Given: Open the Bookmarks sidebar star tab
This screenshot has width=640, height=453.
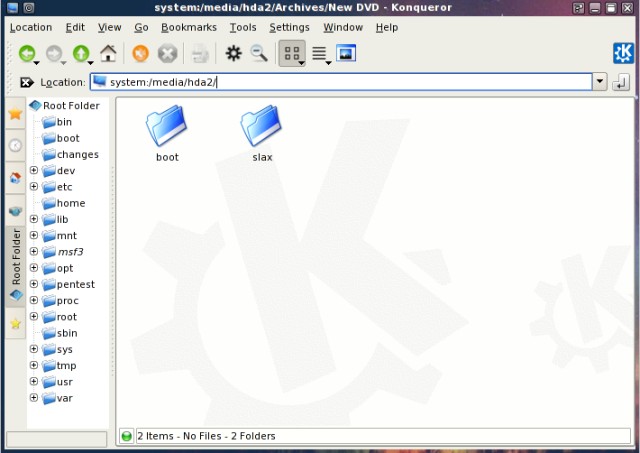Looking at the screenshot, I should coord(15,113).
